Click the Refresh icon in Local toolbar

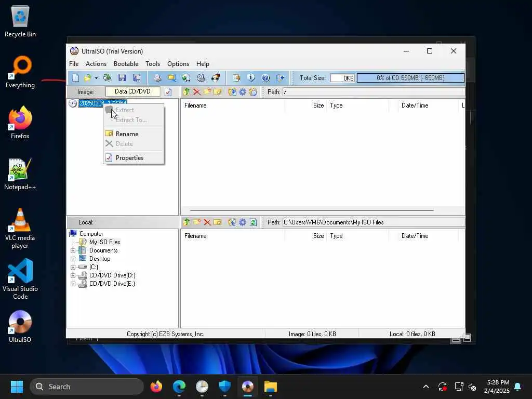[253, 222]
